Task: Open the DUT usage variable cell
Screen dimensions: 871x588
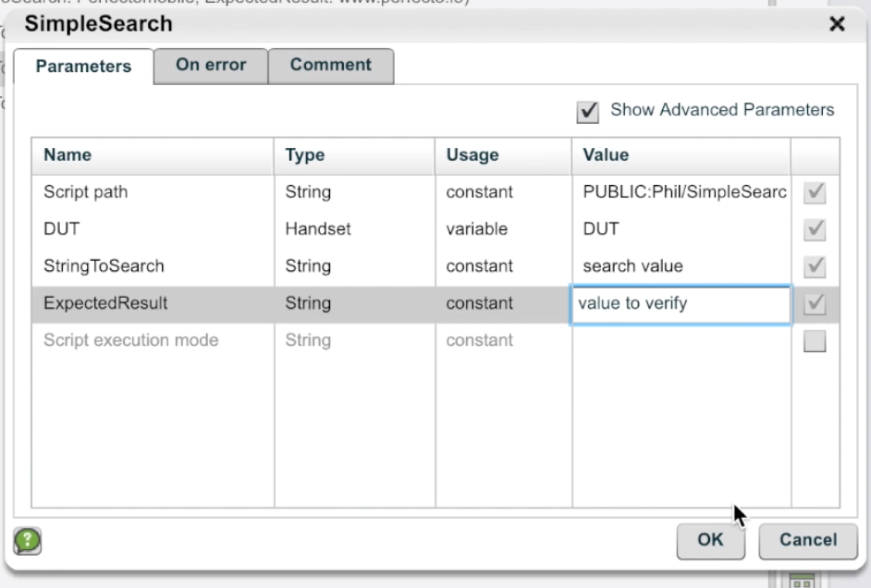Action: click(x=476, y=229)
